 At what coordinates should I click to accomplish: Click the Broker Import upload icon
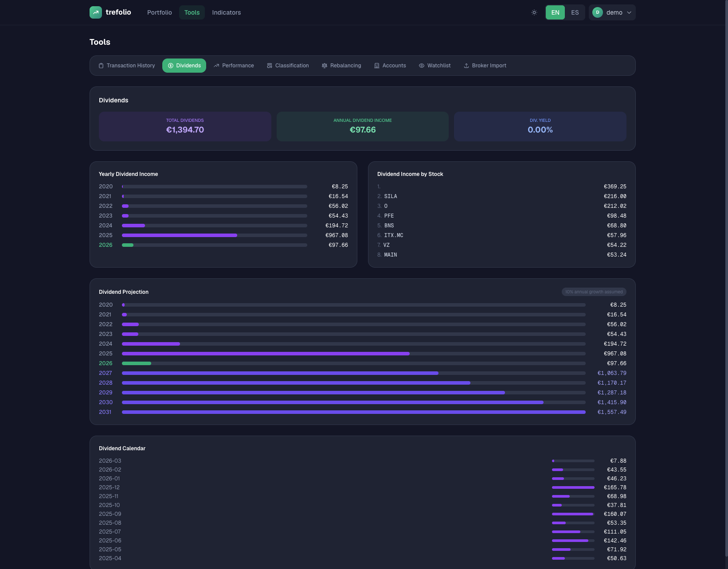[466, 65]
